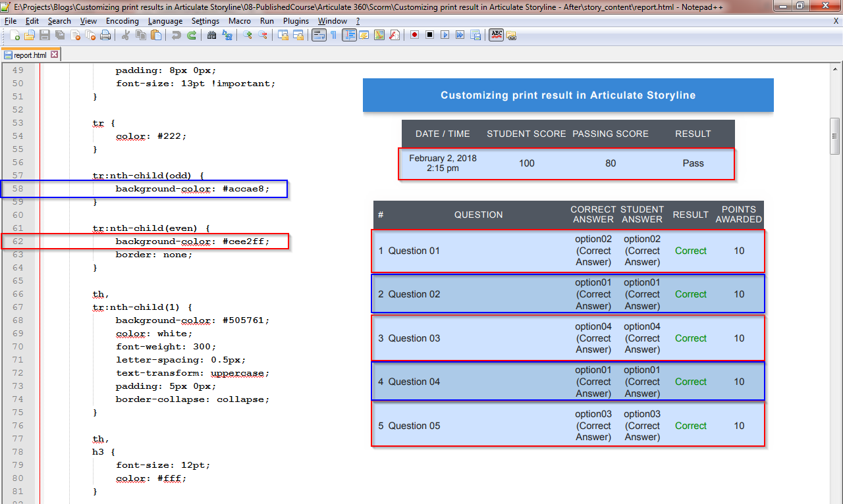This screenshot has width=843, height=504.
Task: Click the code 'font-size: 13pt !important;'
Action: coord(196,84)
